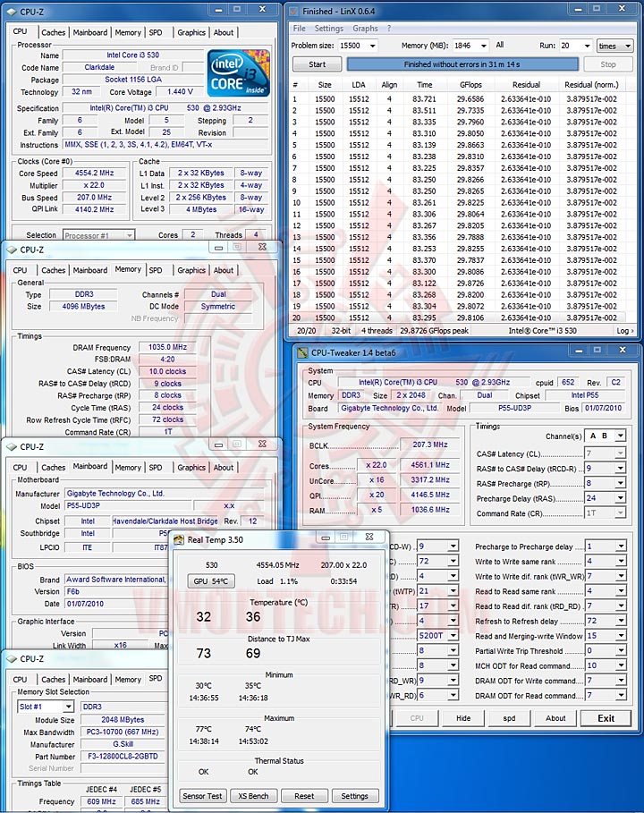This screenshot has height=813, width=644.
Task: Switch to Graphics tab in top CPU-Z window
Action: pos(191,32)
